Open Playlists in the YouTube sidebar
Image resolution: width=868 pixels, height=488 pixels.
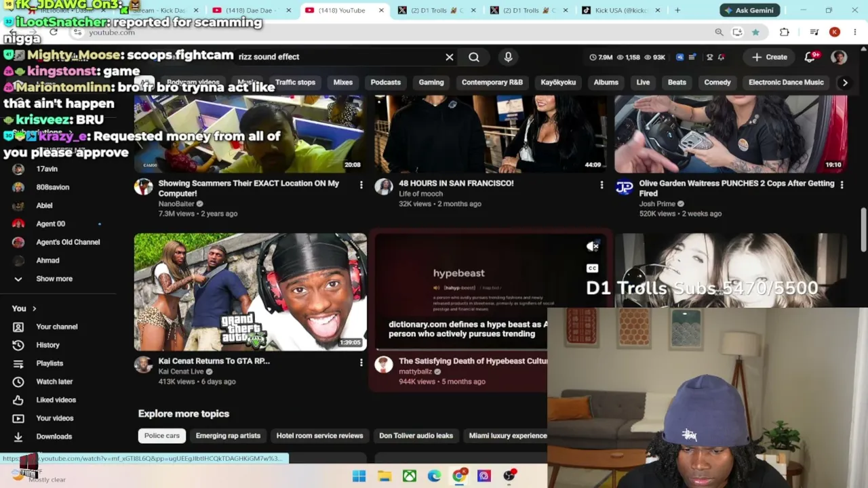[49, 363]
